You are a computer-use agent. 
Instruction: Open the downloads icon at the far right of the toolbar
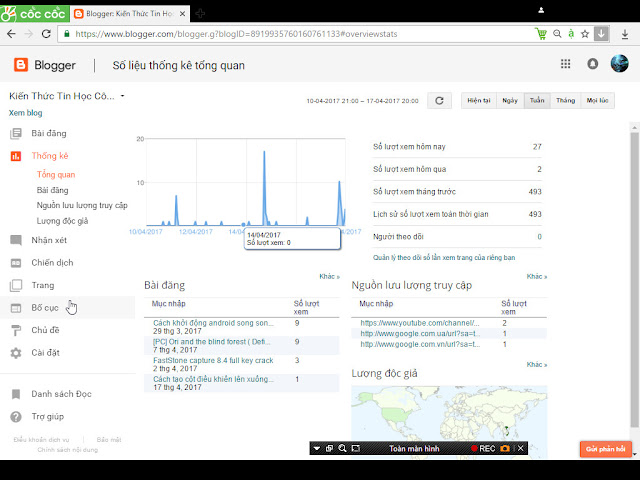[x=625, y=34]
